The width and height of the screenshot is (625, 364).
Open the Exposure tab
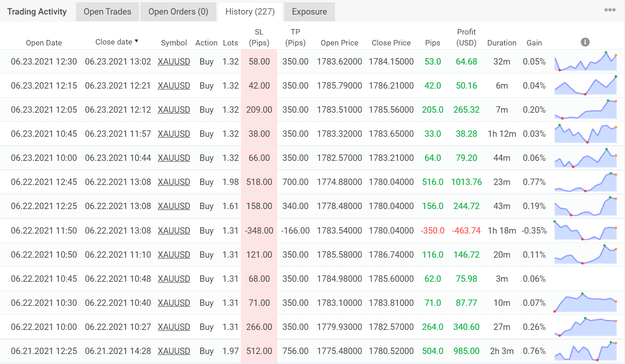click(x=309, y=11)
